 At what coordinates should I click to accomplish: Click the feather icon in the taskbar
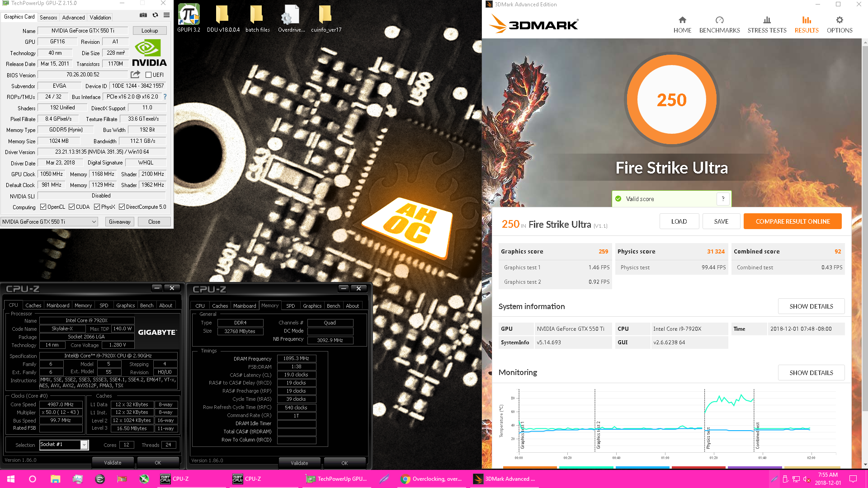coord(384,479)
